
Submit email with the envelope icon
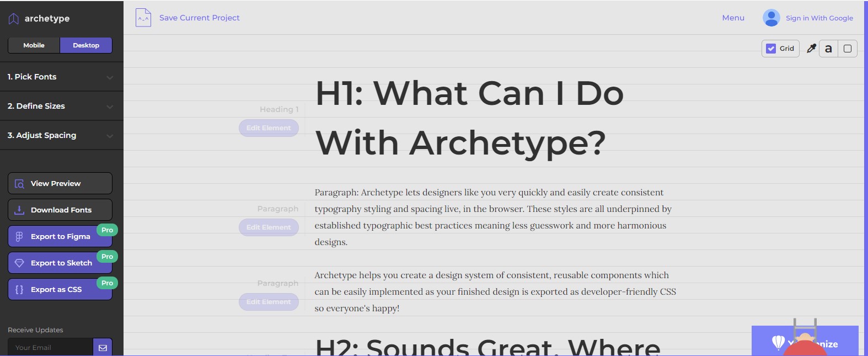coord(103,348)
